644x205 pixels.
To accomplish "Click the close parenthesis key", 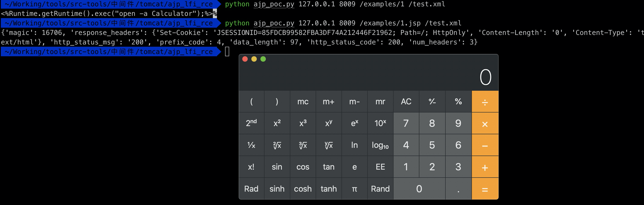I will pyautogui.click(x=277, y=101).
